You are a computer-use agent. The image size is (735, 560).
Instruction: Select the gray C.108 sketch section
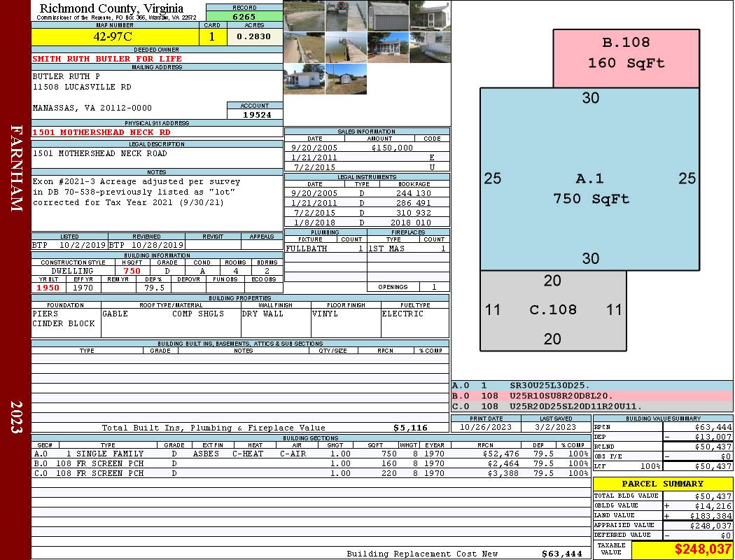click(553, 310)
